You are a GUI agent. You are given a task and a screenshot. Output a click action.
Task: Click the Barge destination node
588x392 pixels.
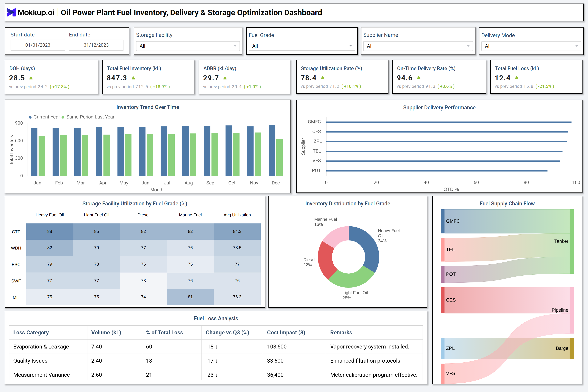[572, 348]
